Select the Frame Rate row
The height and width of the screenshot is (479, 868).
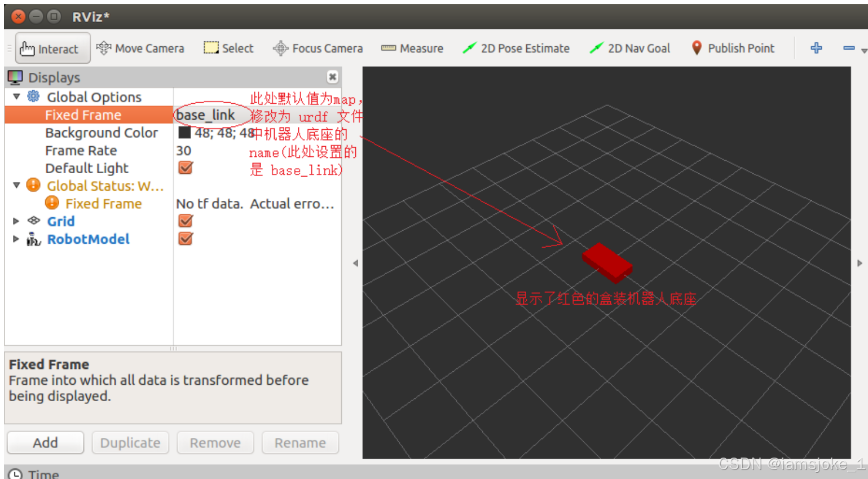[x=81, y=151]
